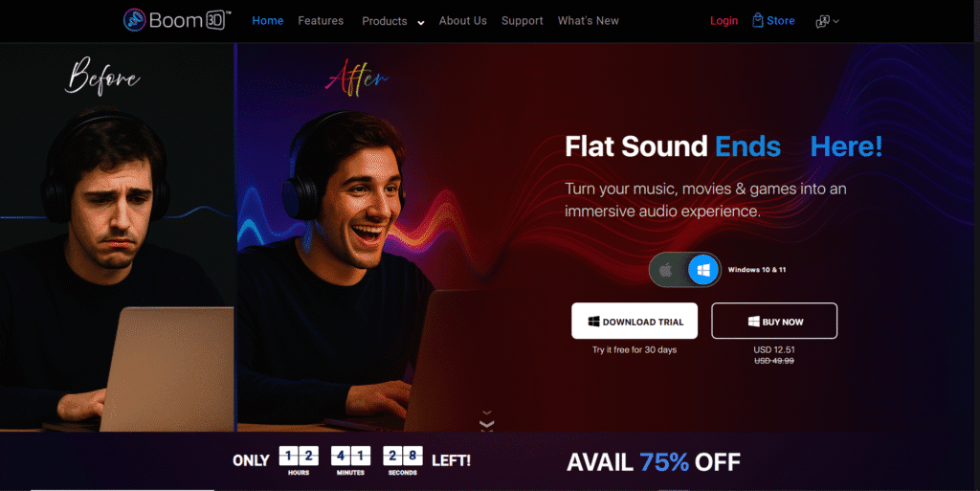Open the Store shopping bag icon

tap(758, 20)
